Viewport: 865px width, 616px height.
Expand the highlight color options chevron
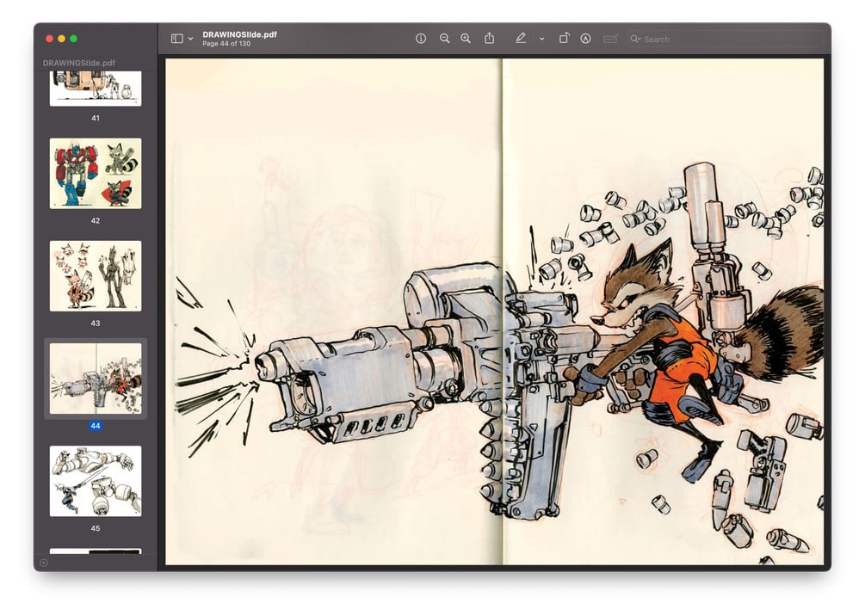tap(541, 40)
